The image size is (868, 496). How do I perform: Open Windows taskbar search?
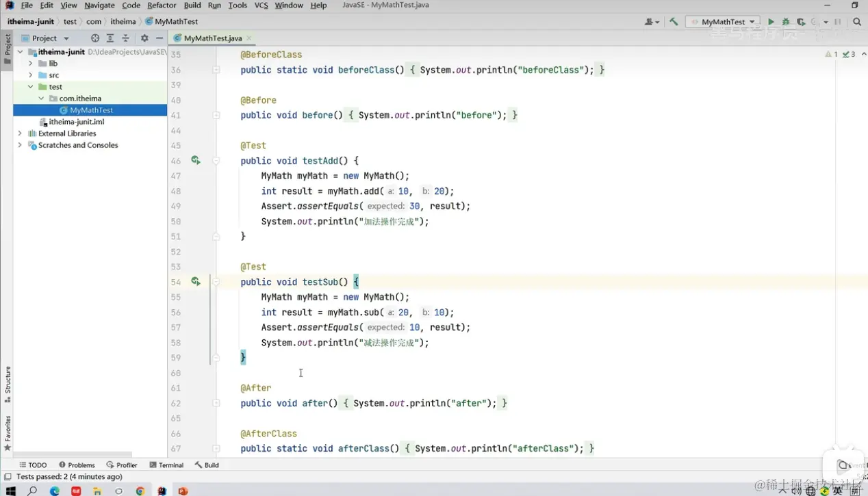coord(32,491)
